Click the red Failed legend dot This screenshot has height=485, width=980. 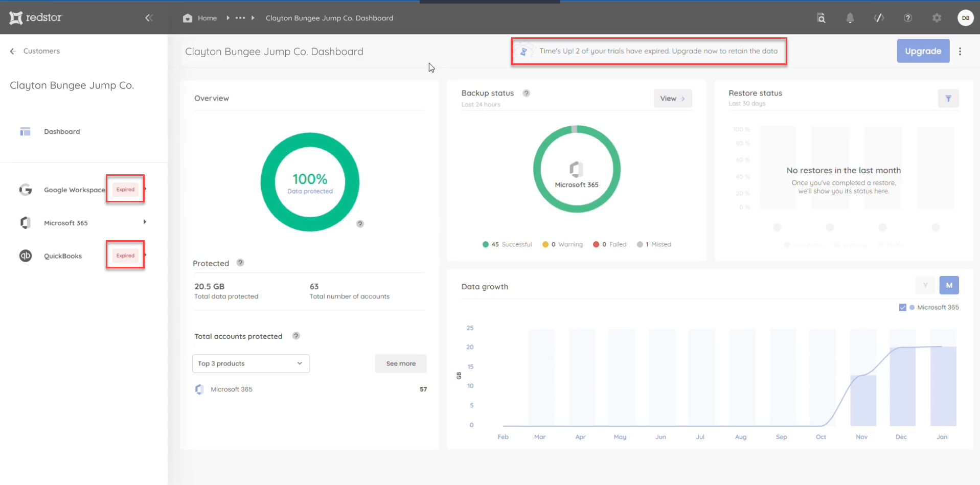click(596, 244)
